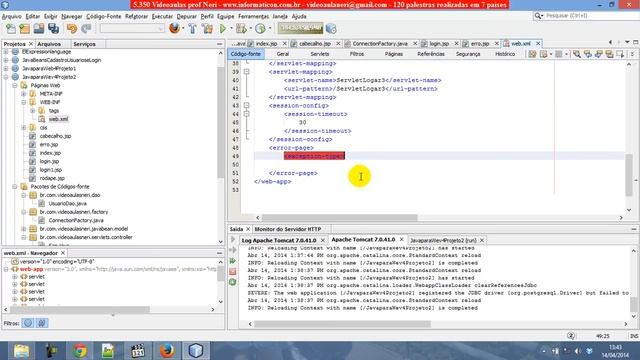Close the index.jsp editor tab
640x360 pixels.
point(284,43)
